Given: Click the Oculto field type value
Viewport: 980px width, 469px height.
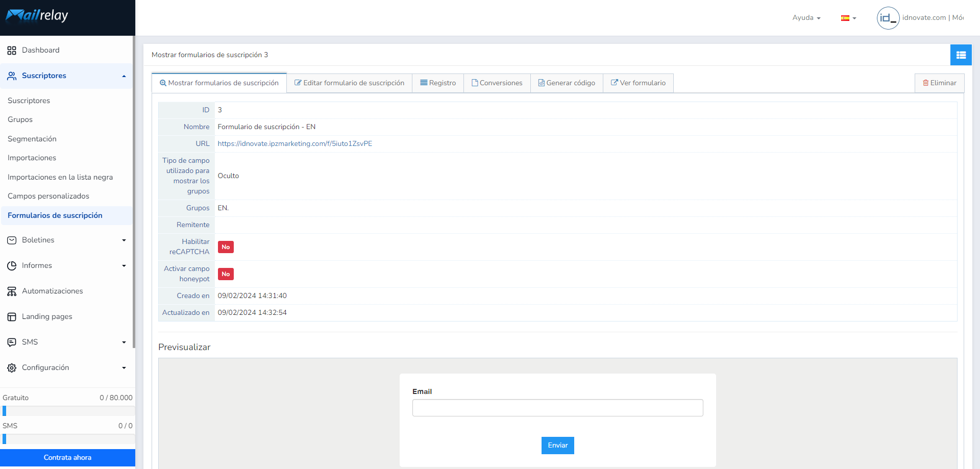Looking at the screenshot, I should (228, 176).
